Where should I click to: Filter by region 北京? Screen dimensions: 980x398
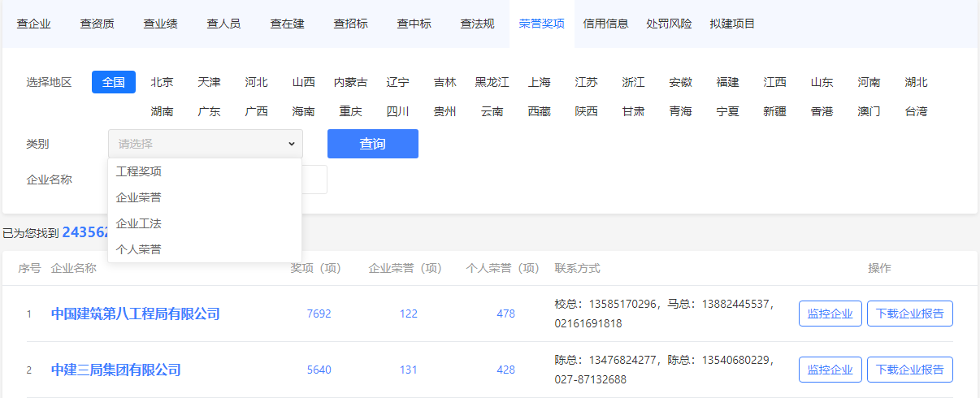(x=162, y=82)
